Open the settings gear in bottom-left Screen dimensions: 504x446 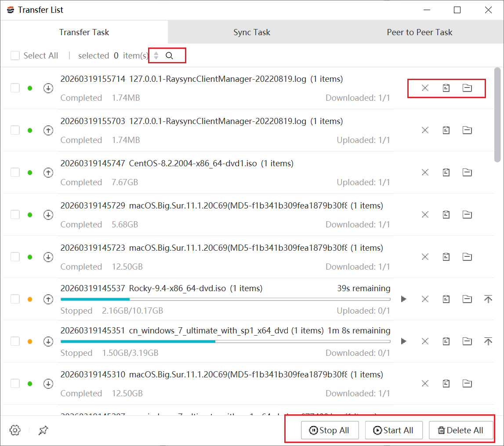[15, 430]
